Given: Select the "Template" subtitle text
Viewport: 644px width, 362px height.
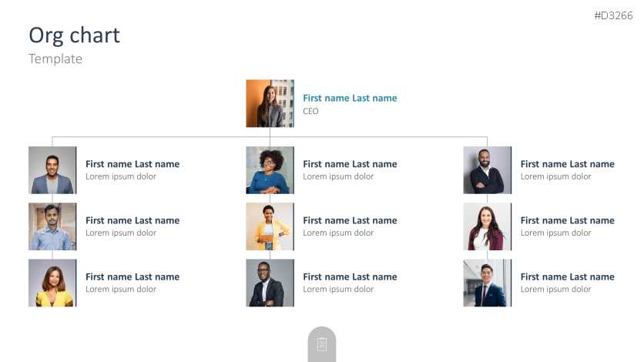Looking at the screenshot, I should [x=55, y=59].
